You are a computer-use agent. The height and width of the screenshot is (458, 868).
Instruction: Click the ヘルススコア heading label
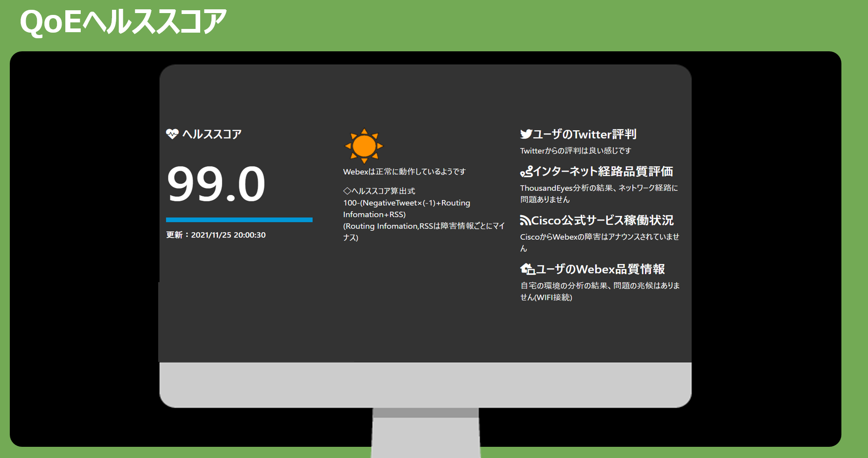pyautogui.click(x=212, y=134)
